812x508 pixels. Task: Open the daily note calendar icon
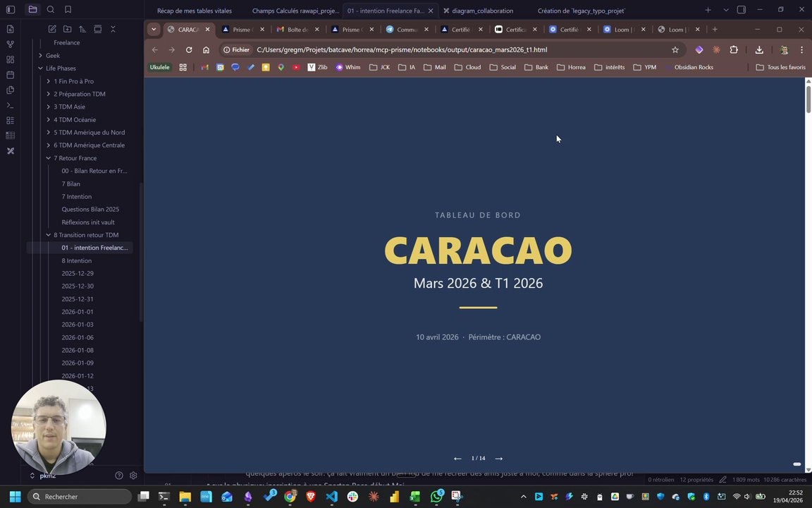point(11,75)
